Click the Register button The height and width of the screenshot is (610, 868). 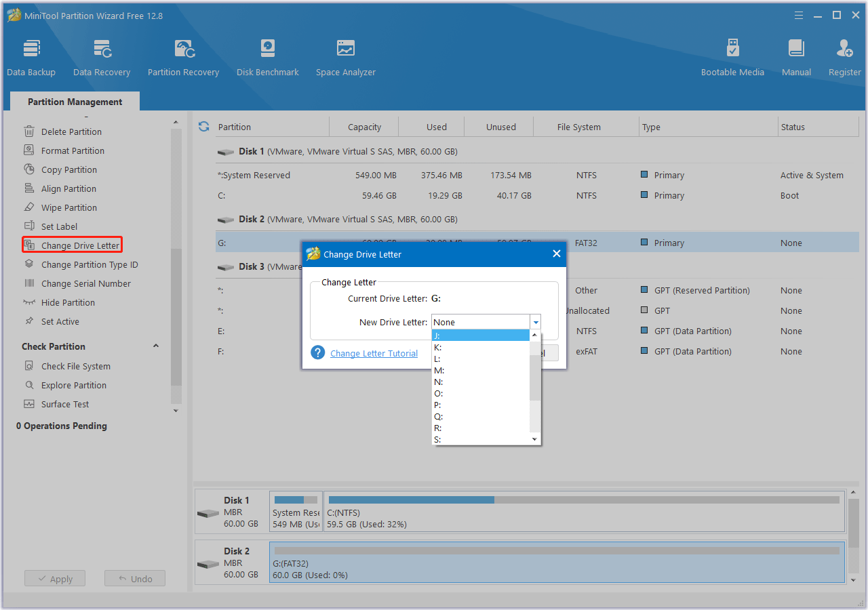(x=844, y=56)
